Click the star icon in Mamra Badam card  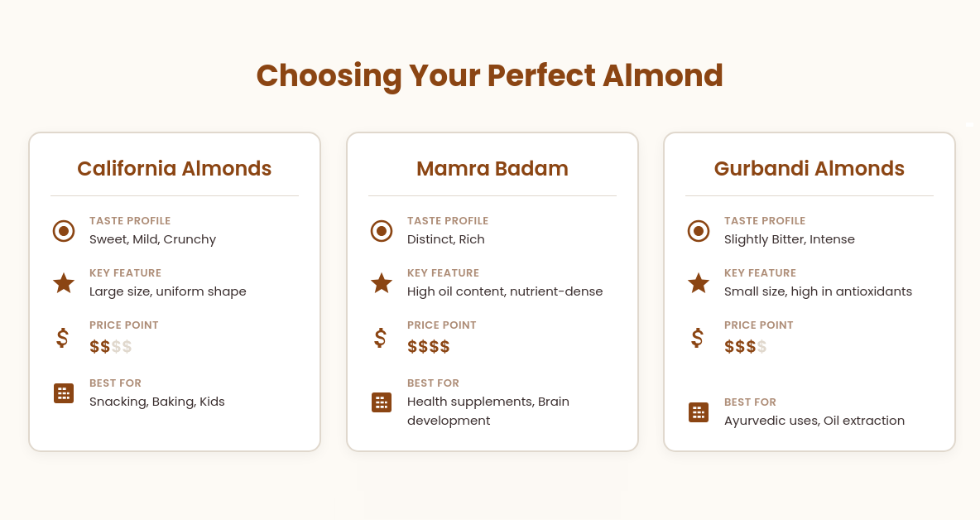point(382,283)
